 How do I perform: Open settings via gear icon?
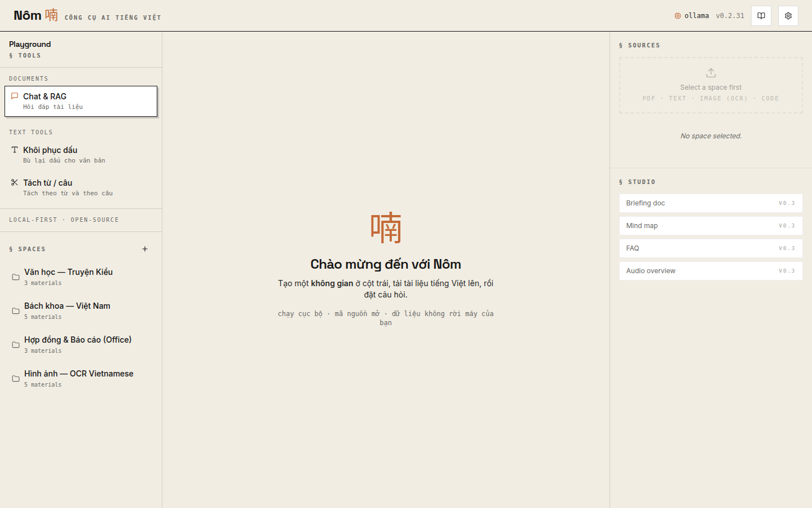[788, 16]
